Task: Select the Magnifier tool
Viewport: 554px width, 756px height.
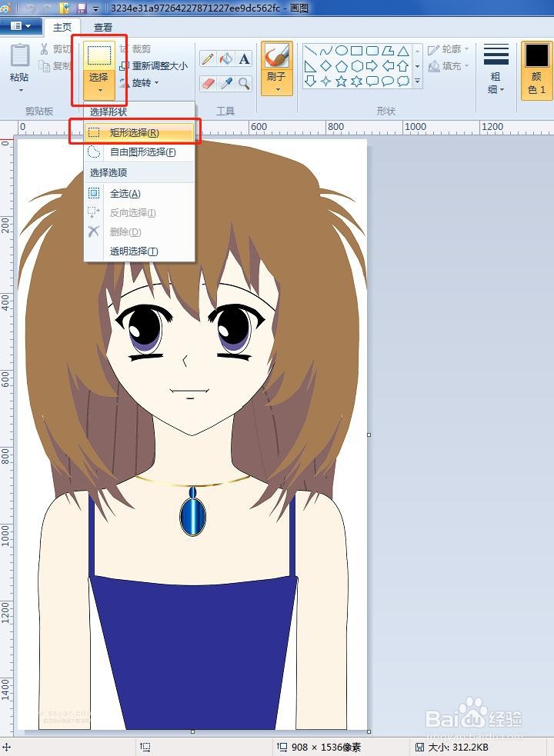Action: coord(244,83)
